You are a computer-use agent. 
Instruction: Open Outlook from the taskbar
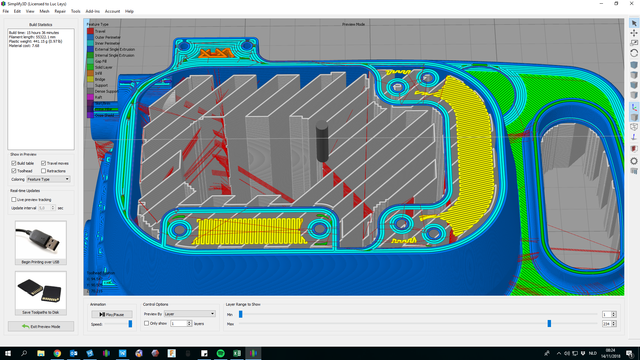pyautogui.click(x=73, y=353)
